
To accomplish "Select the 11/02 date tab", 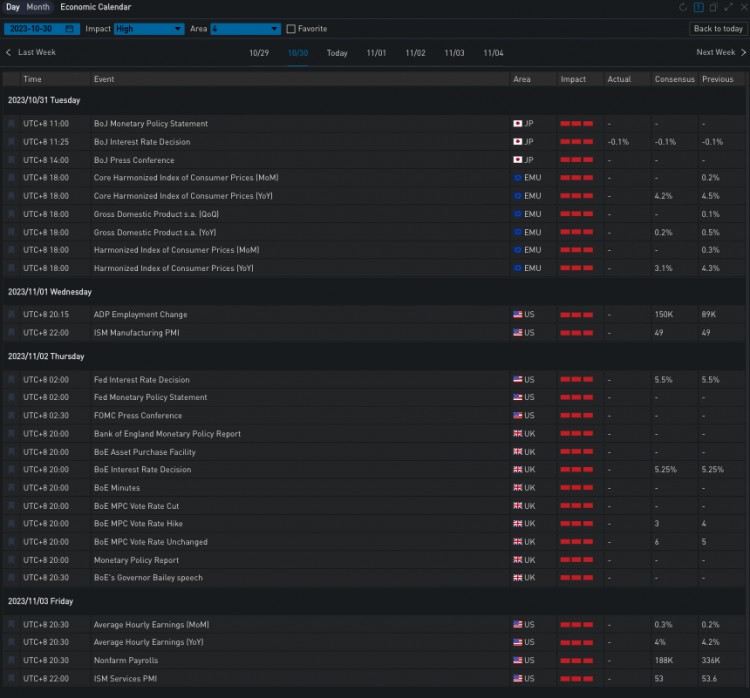I will (415, 52).
